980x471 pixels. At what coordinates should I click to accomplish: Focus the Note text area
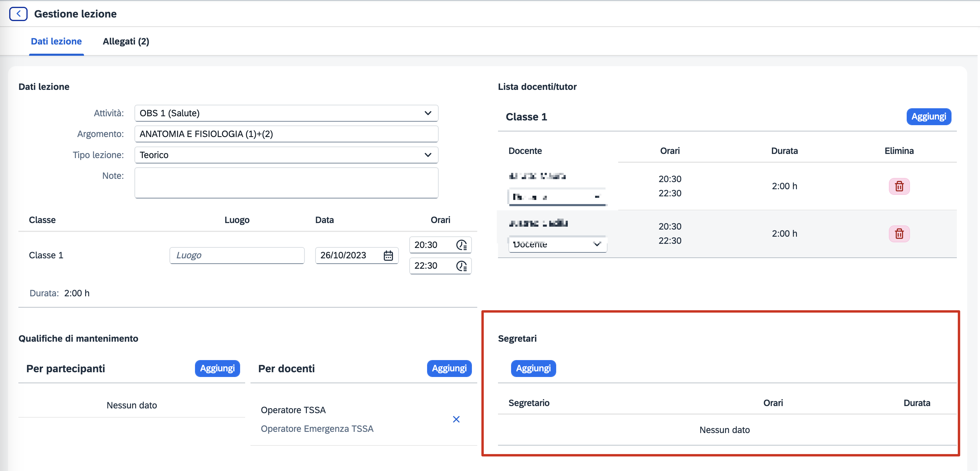tap(286, 183)
